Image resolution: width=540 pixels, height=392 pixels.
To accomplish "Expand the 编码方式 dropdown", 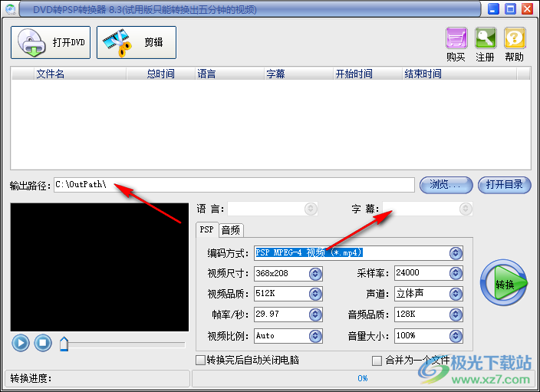I will tap(456, 253).
